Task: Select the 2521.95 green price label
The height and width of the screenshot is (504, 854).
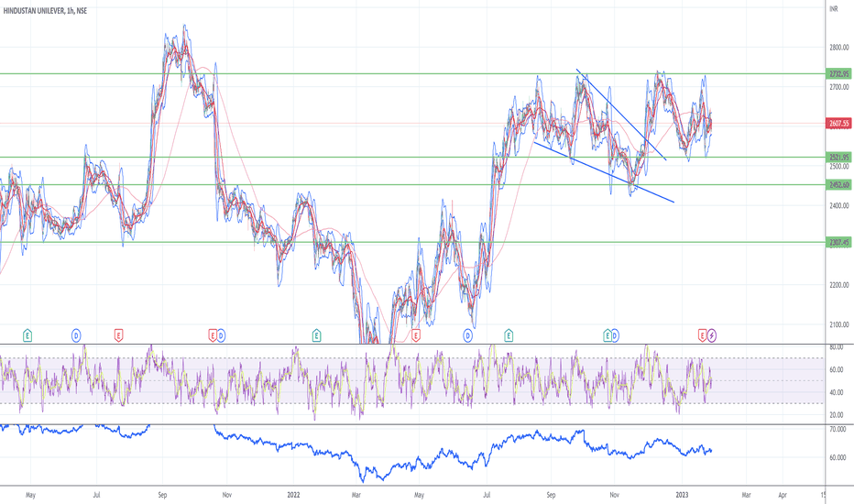Action: click(x=839, y=158)
